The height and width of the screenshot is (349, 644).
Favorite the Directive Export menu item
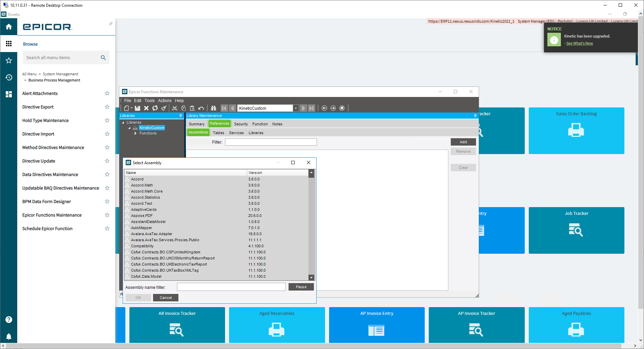tap(107, 107)
